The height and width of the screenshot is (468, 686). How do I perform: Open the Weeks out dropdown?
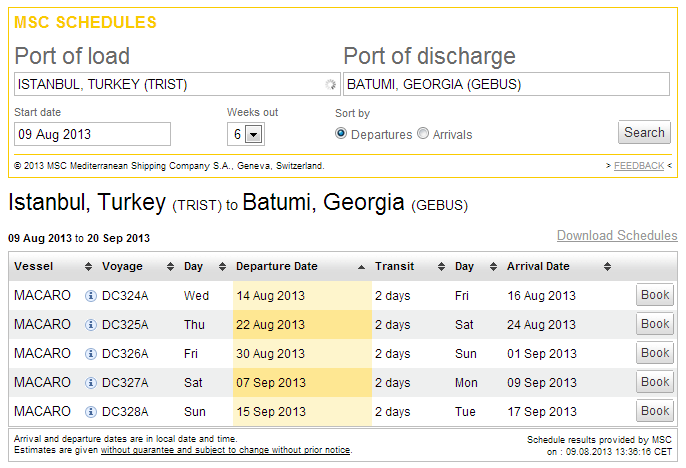pyautogui.click(x=253, y=134)
